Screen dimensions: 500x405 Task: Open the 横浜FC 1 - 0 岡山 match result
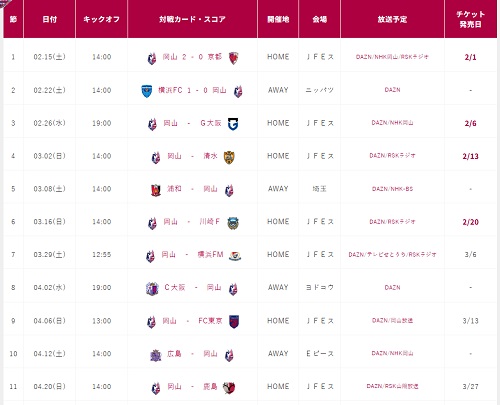pos(192,90)
